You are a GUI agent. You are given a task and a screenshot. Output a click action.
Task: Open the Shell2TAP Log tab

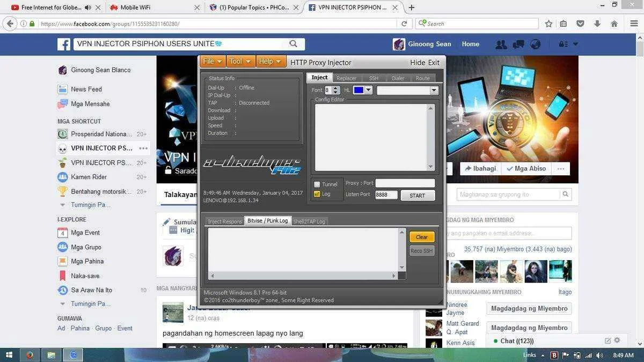(x=309, y=221)
